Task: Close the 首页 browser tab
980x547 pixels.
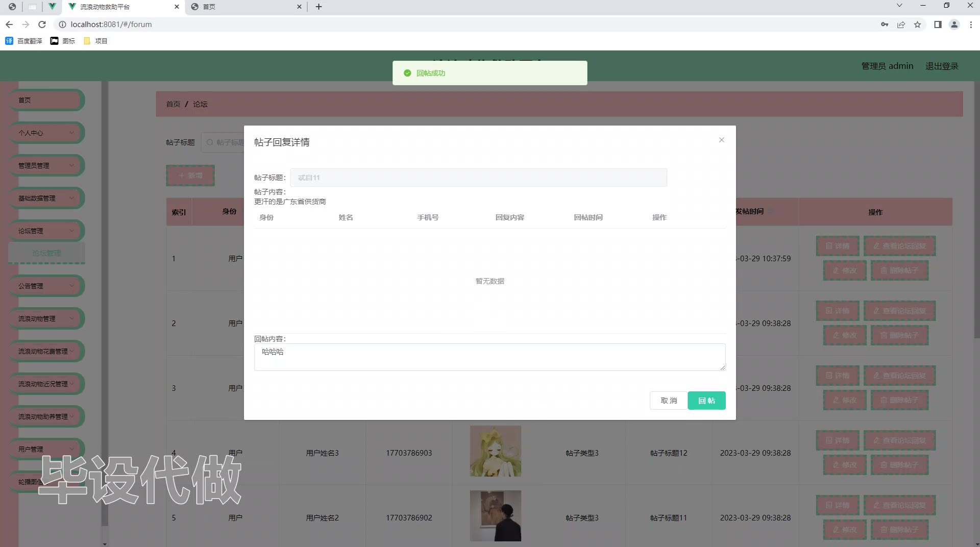Action: click(x=299, y=7)
